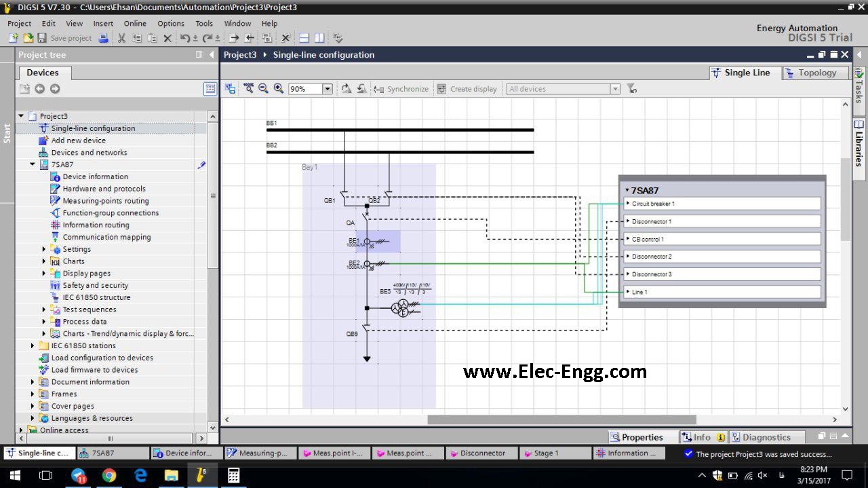Click the copy icon in main toolbar
Image resolution: width=868 pixels, height=488 pixels.
[x=137, y=38]
